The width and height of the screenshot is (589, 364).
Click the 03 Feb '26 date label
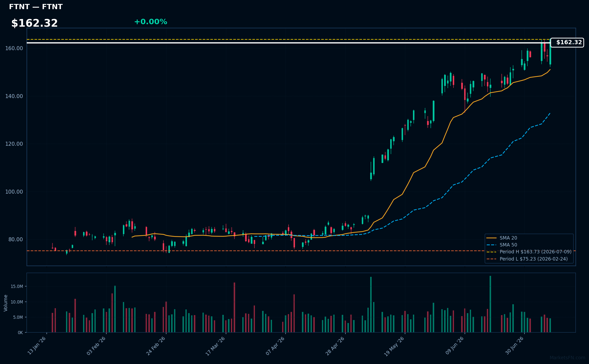click(96, 346)
